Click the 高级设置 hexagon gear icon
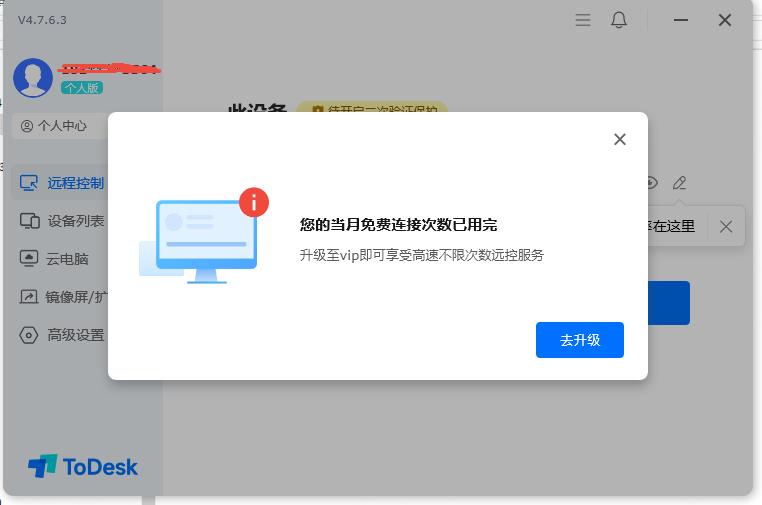 tap(29, 335)
